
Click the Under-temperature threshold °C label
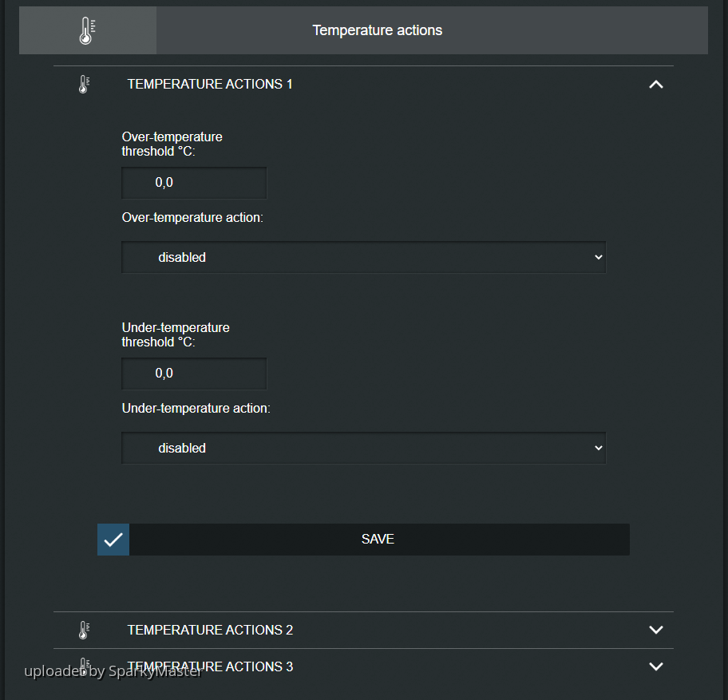[176, 334]
